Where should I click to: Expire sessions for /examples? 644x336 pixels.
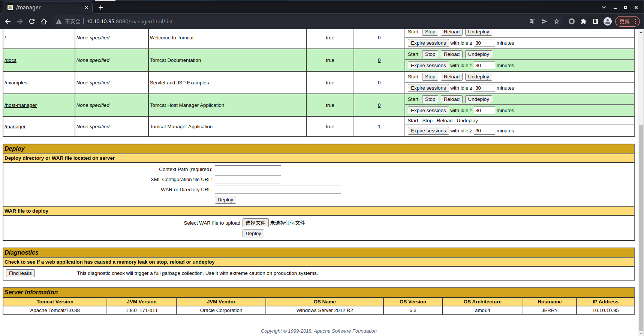[x=428, y=88]
